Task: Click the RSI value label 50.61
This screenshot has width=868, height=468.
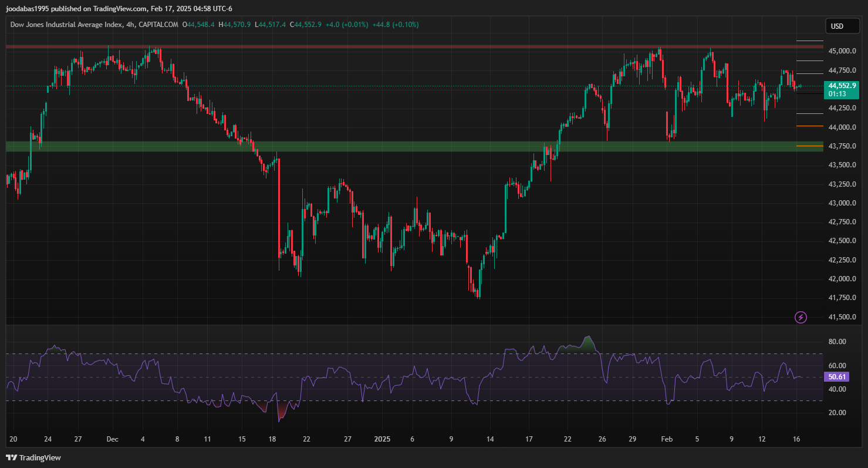Action: (837, 377)
